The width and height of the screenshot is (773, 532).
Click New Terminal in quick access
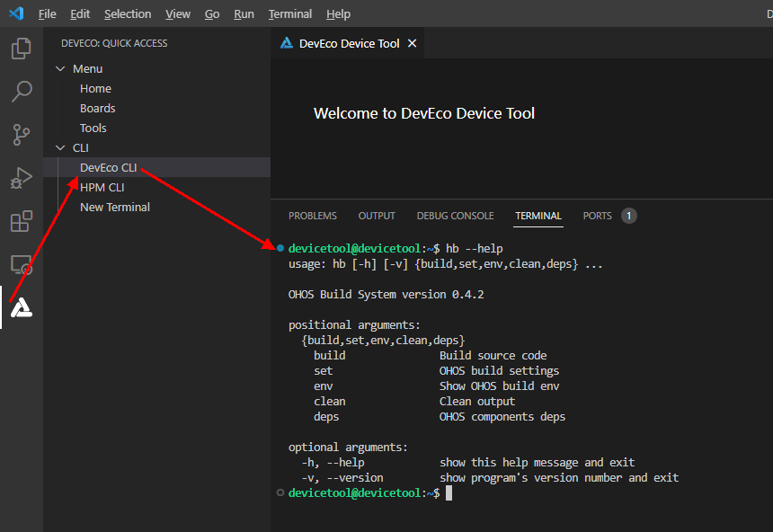(x=114, y=208)
